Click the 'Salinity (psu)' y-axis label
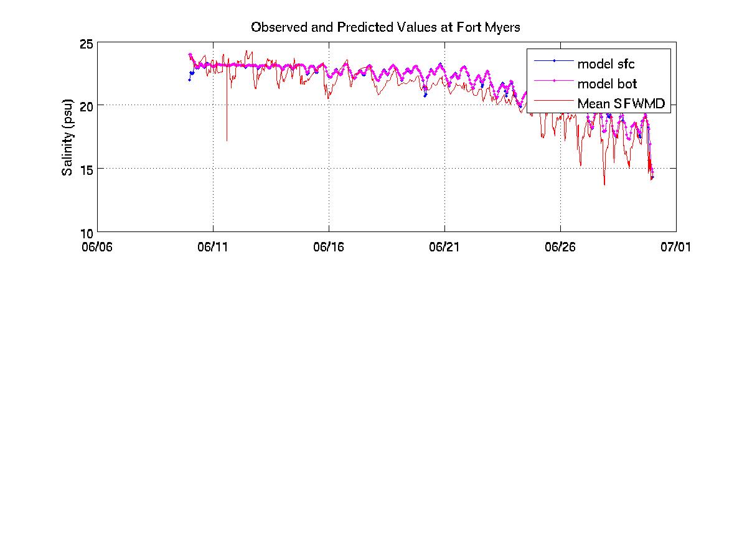Image resolution: width=747 pixels, height=560 pixels. (67, 137)
